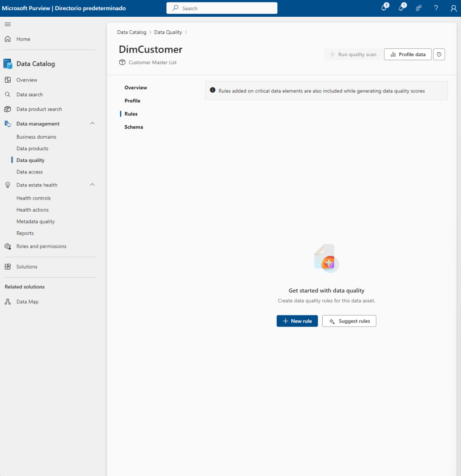Collapse the Data estate health section
The height and width of the screenshot is (476, 461).
[x=92, y=185]
